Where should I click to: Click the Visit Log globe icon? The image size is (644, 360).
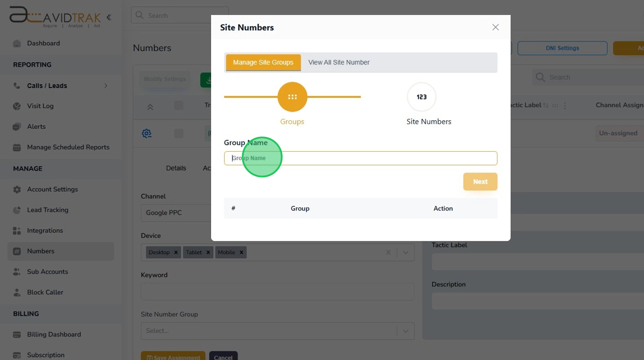coord(17,106)
